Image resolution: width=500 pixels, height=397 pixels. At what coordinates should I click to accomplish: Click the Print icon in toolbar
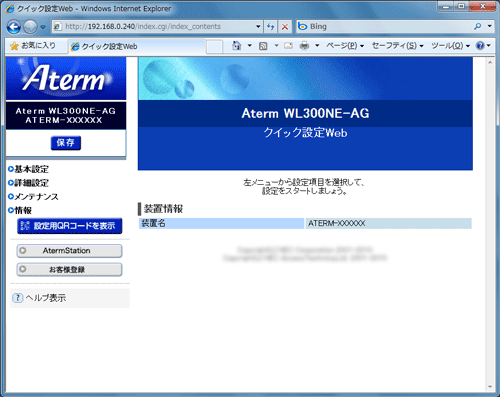pos(304,46)
